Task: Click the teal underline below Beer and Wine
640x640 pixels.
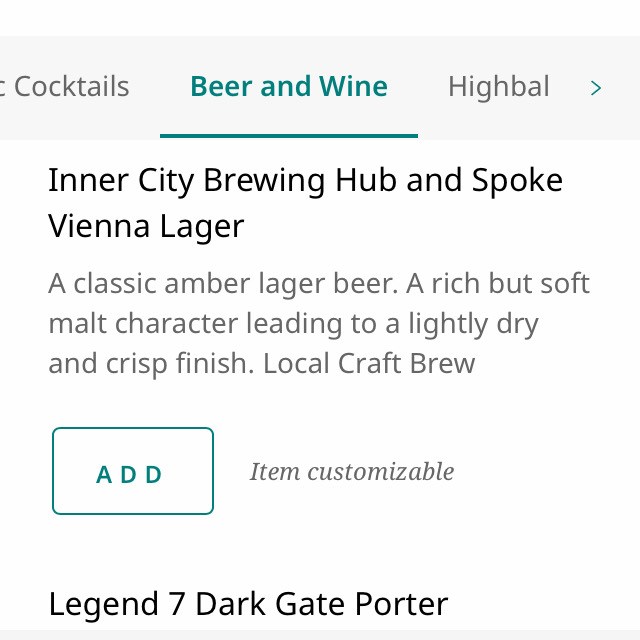Action: pyautogui.click(x=289, y=135)
